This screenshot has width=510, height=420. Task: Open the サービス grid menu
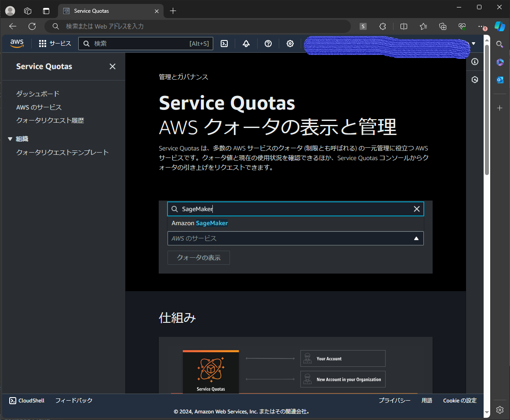coord(55,44)
